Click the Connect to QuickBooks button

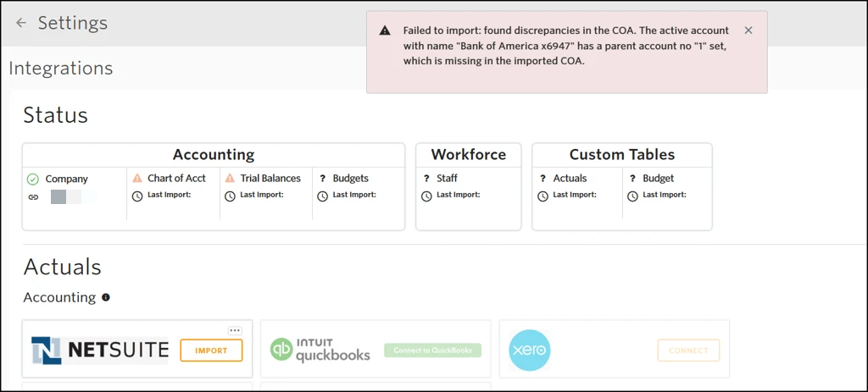pyautogui.click(x=432, y=351)
